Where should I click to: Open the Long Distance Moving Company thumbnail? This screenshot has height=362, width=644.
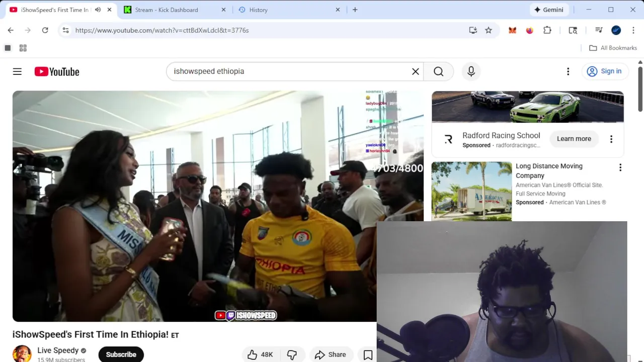471,191
